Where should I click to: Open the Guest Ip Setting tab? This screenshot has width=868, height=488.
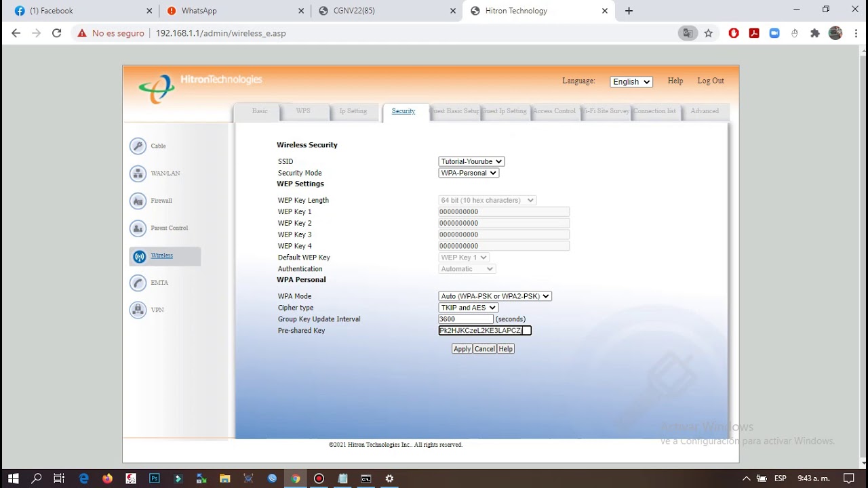click(x=505, y=111)
